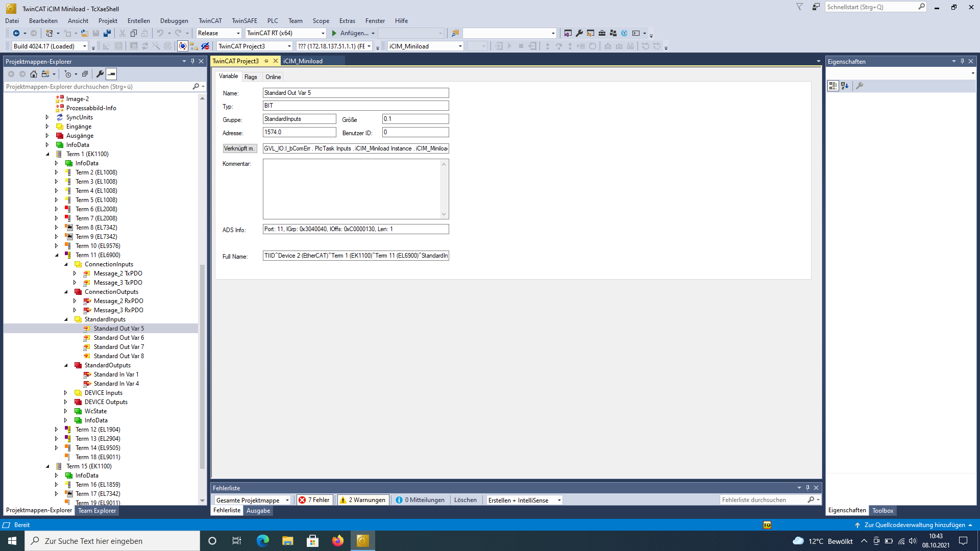Pin the TwinCAT Project3 document tab
The image size is (980, 551).
click(x=266, y=61)
